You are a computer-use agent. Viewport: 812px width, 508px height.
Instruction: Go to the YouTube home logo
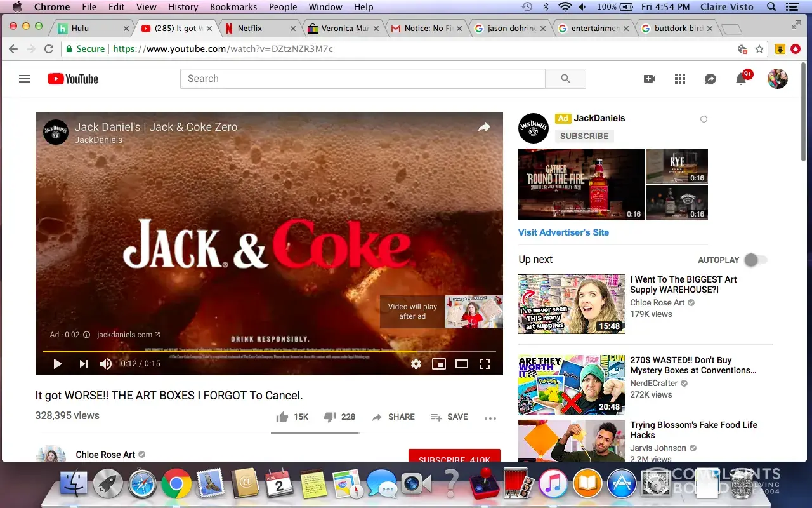pos(73,79)
